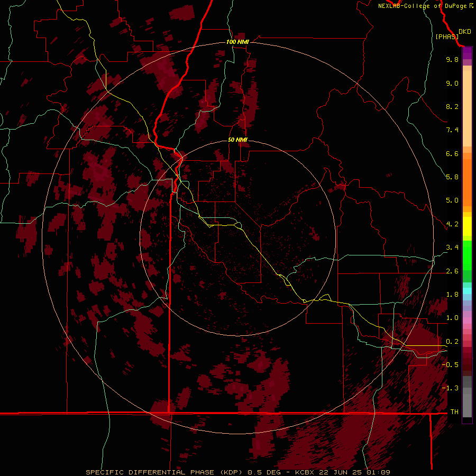Screen dimensions: 476x476
Task: Click the DKD label above the color scale
Action: coord(465,32)
